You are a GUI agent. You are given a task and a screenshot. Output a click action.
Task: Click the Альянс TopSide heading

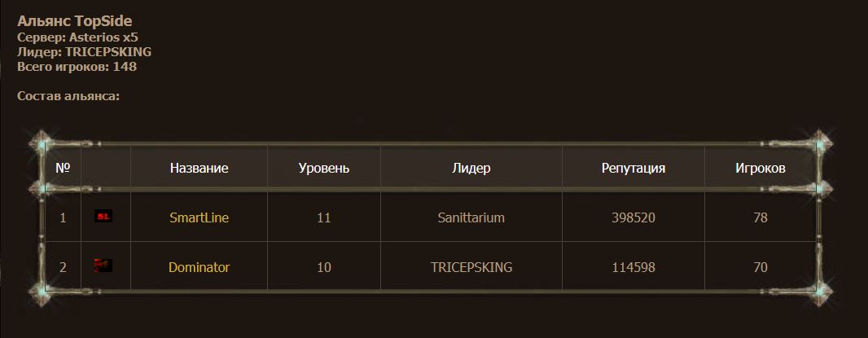coord(74,22)
